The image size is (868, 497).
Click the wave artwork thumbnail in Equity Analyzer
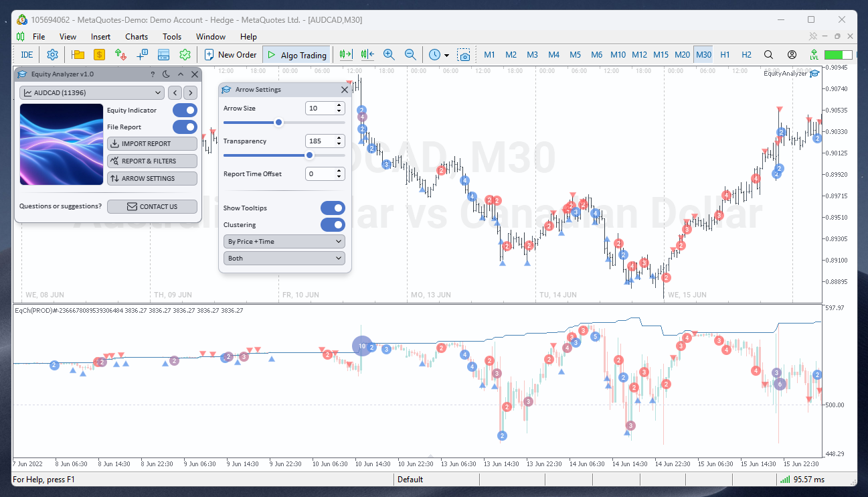(62, 144)
